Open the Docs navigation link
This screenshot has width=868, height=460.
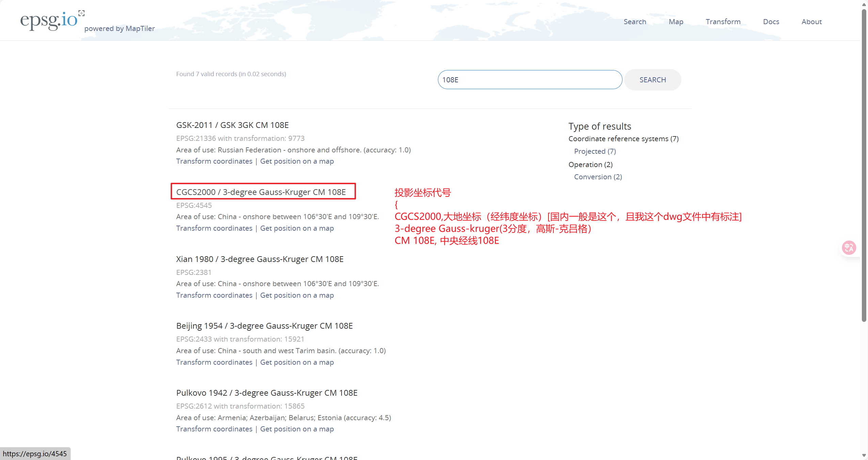pyautogui.click(x=771, y=22)
